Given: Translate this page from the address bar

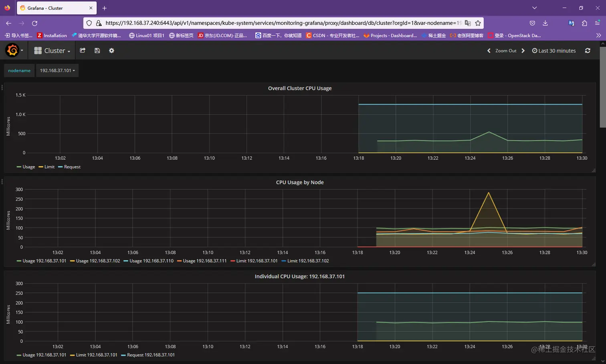Looking at the screenshot, I should (x=468, y=23).
